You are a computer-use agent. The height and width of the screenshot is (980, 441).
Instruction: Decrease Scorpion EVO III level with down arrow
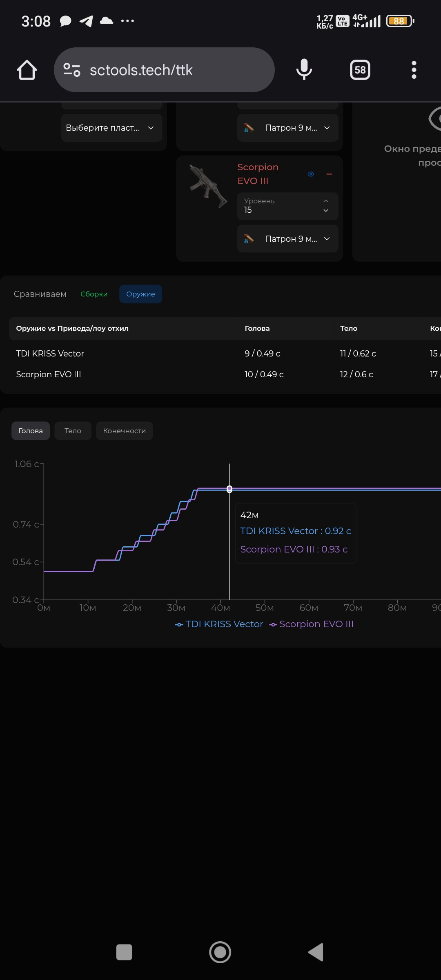click(x=326, y=211)
